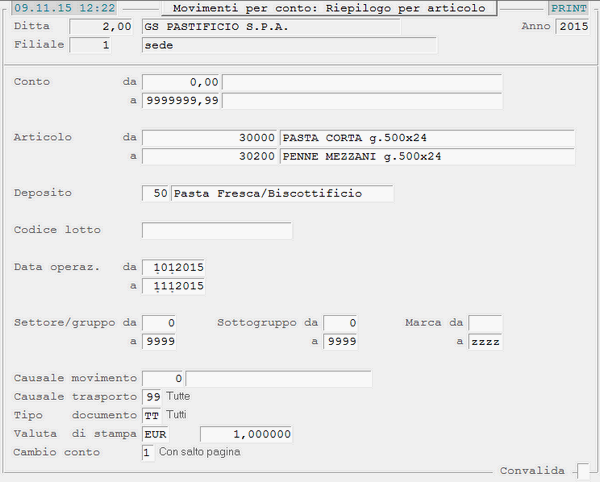Edit Articolo 'da' code 30000
600x482 pixels.
click(x=210, y=138)
